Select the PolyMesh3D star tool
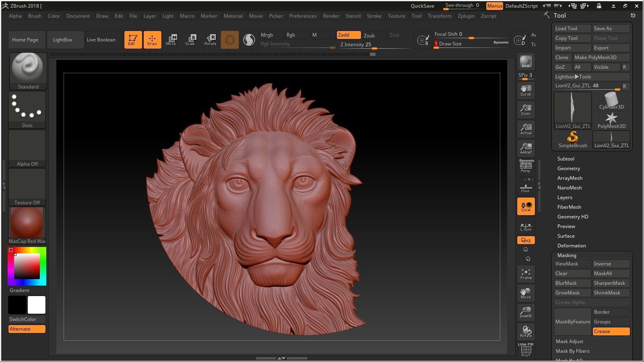Image resolution: width=644 pixels, height=362 pixels. click(x=611, y=120)
